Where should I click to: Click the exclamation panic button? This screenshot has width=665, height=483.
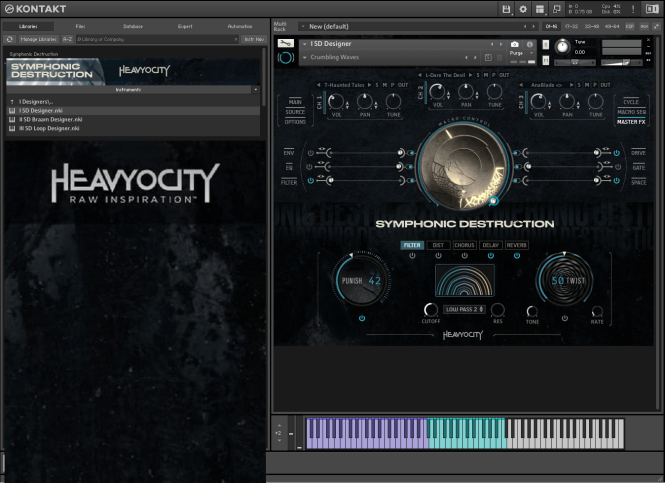(633, 9)
